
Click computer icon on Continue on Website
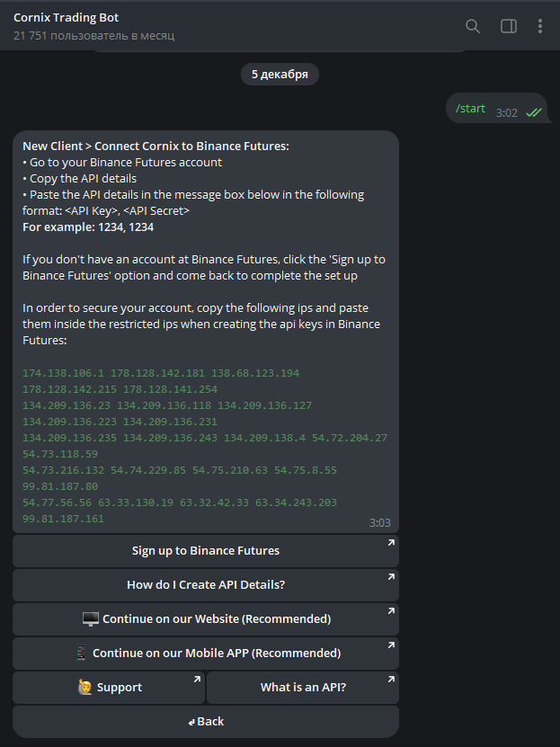(90, 619)
